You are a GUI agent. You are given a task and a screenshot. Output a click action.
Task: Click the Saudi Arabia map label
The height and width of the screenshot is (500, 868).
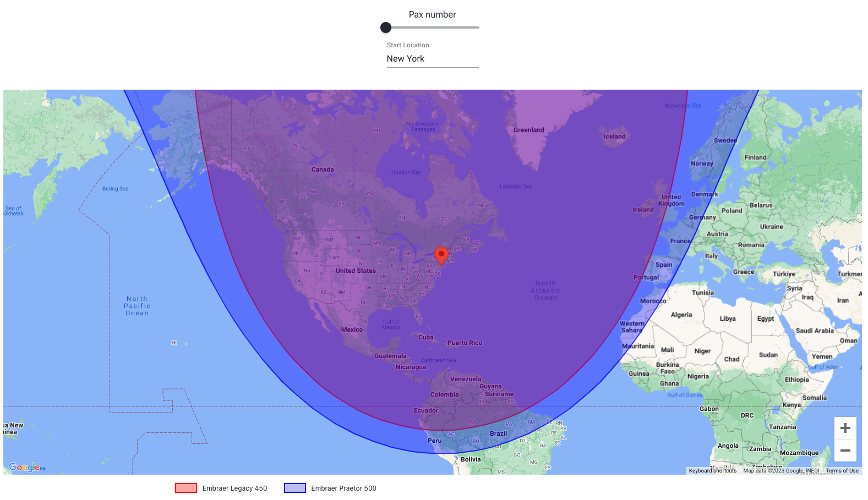(815, 331)
